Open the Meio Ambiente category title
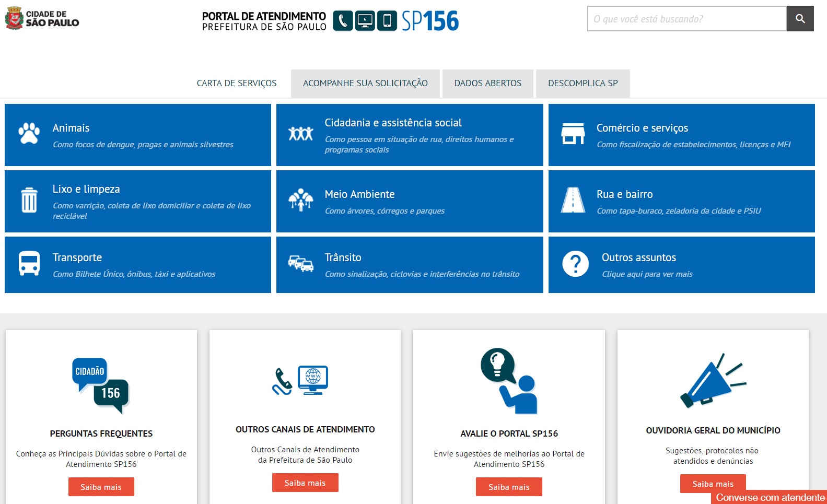The height and width of the screenshot is (504, 827). 360,194
